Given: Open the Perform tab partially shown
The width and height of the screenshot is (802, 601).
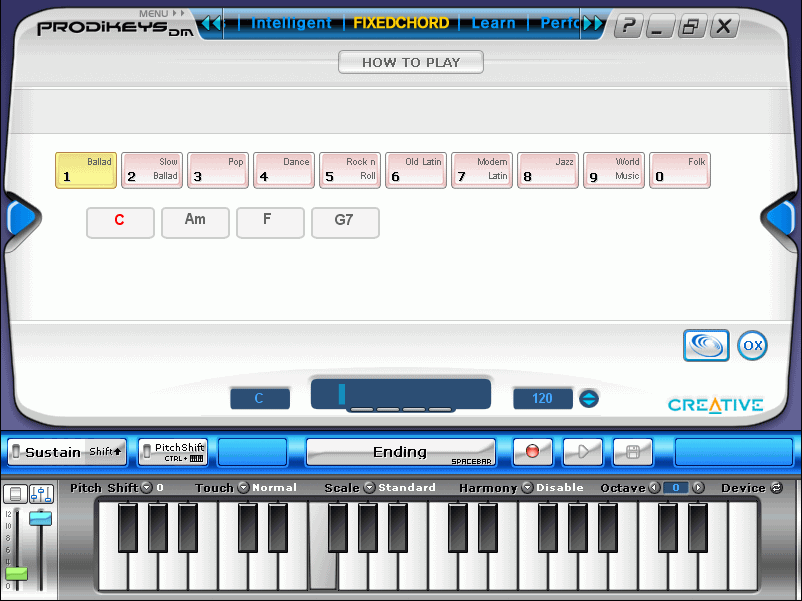Looking at the screenshot, I should [560, 23].
